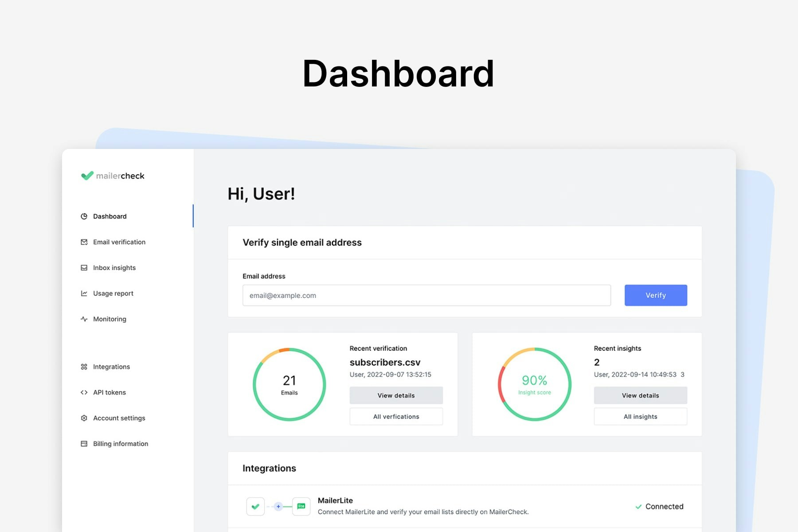The width and height of the screenshot is (798, 532).
Task: Open the Usage report menu item
Action: (113, 293)
